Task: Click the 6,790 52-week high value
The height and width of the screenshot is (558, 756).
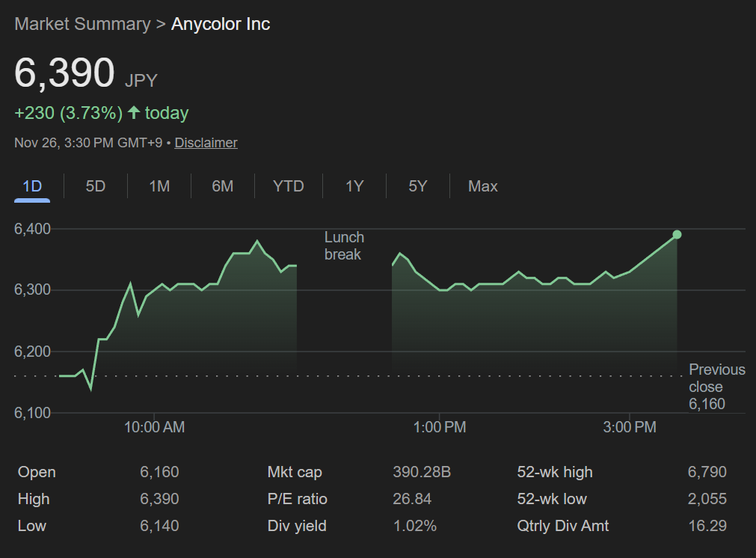Action: tap(707, 472)
